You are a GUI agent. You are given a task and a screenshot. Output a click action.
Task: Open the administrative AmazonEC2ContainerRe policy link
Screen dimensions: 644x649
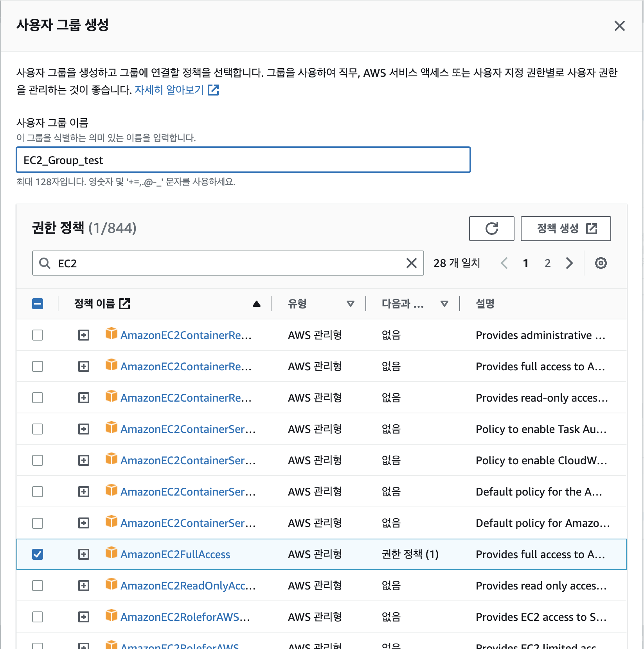(x=186, y=335)
